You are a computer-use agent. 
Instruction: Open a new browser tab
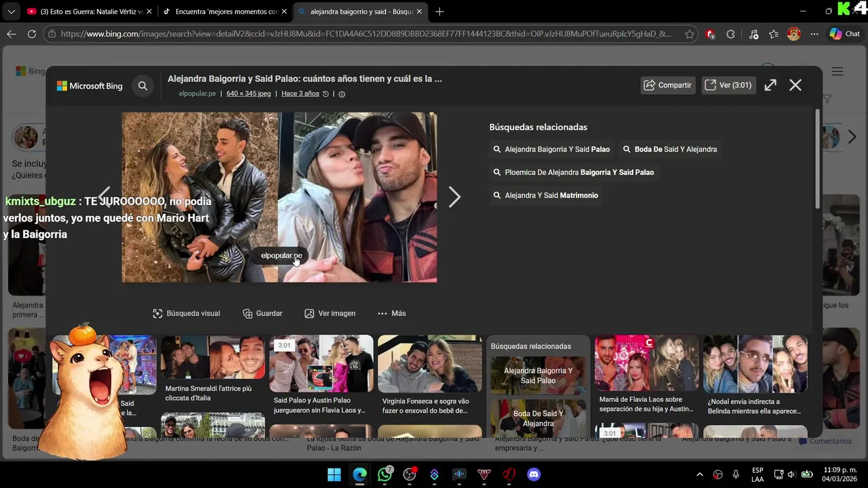pos(439,12)
